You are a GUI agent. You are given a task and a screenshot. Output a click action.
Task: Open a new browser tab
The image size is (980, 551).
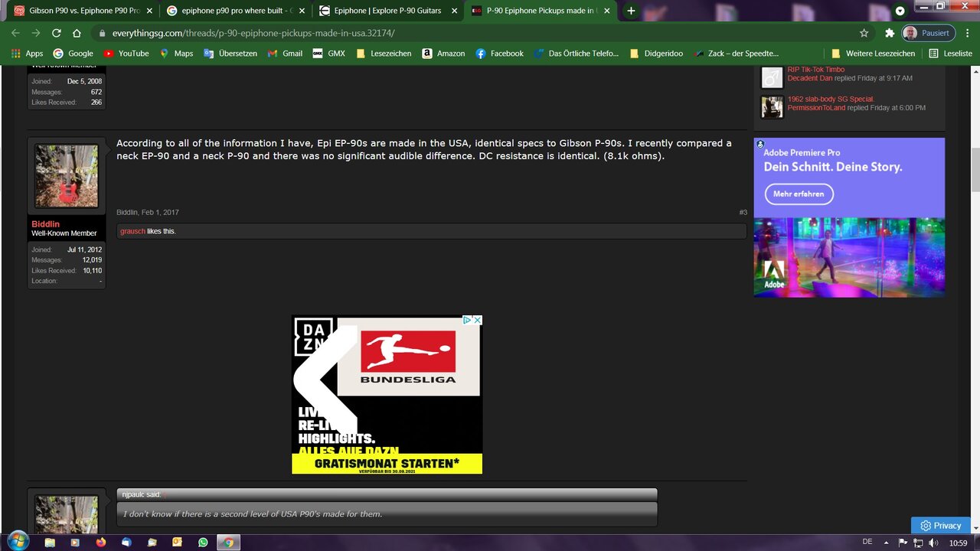631,11
